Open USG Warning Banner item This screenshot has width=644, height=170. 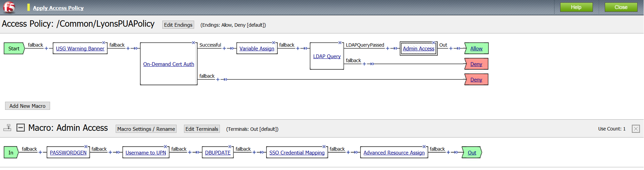(x=80, y=49)
